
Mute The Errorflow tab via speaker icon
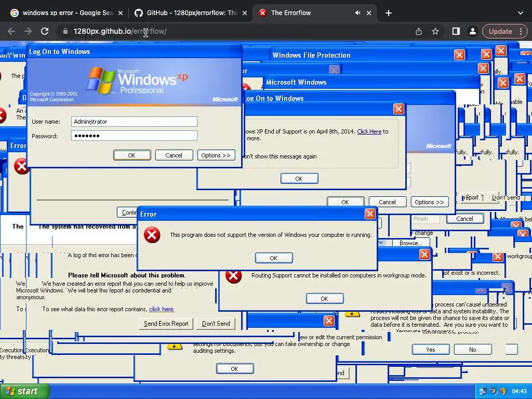(357, 13)
